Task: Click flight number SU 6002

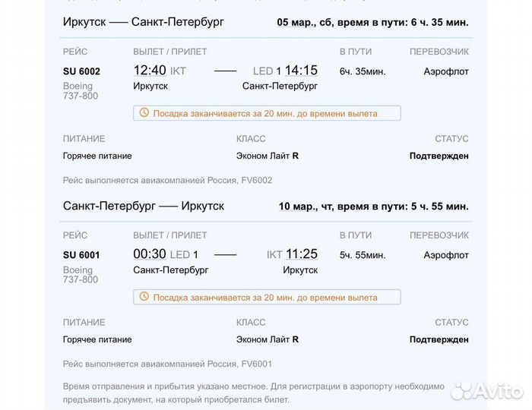Action: pos(81,71)
